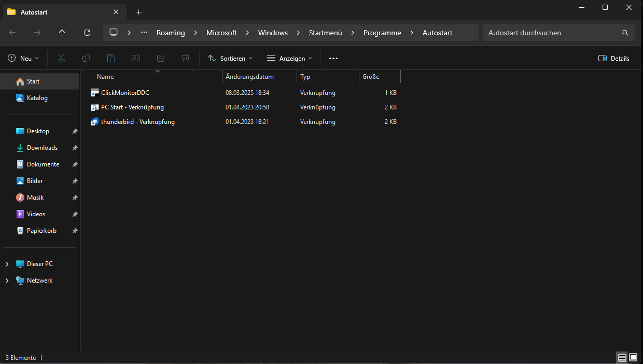Click date 08.03.2025 18:34
Screen dimensions: 643x364
coord(247,93)
